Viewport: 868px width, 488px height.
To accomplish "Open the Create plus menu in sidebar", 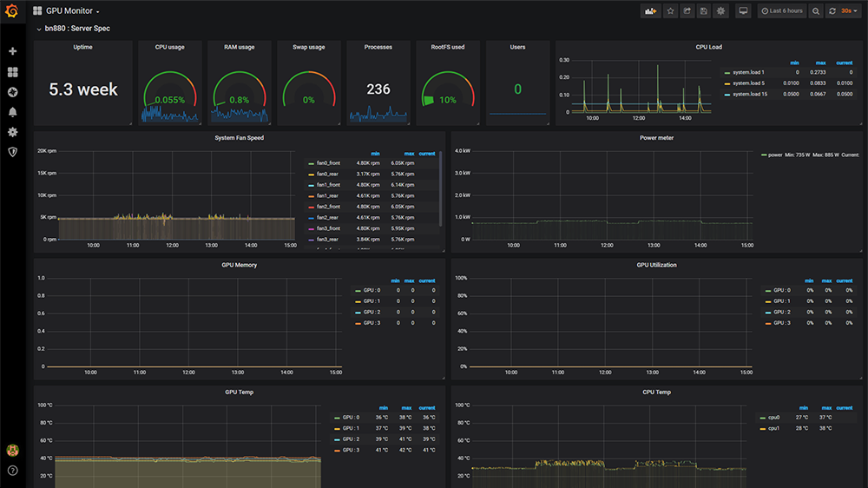I will coord(12,52).
